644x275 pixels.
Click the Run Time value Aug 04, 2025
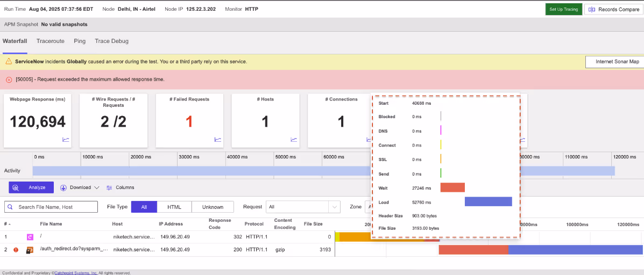62,9
